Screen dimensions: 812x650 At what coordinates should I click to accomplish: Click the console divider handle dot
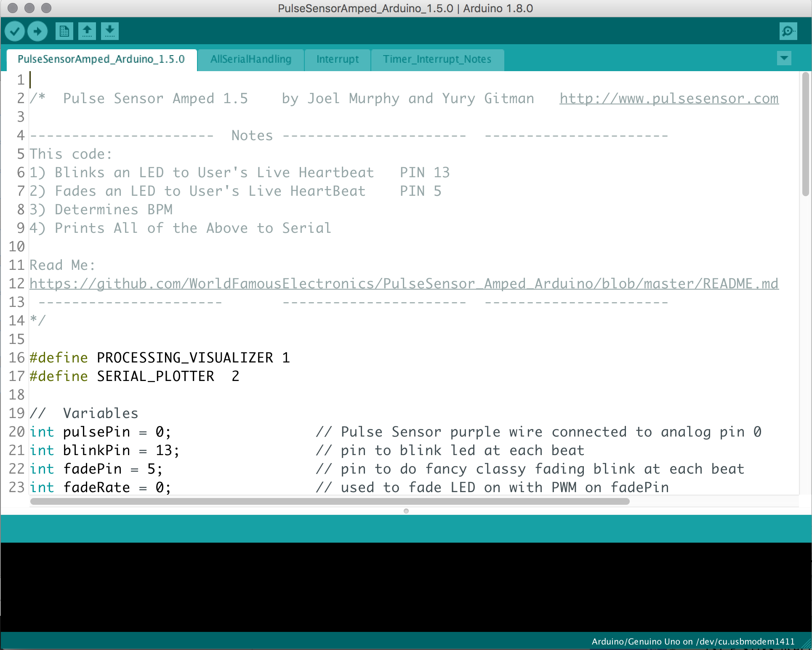pyautogui.click(x=406, y=511)
